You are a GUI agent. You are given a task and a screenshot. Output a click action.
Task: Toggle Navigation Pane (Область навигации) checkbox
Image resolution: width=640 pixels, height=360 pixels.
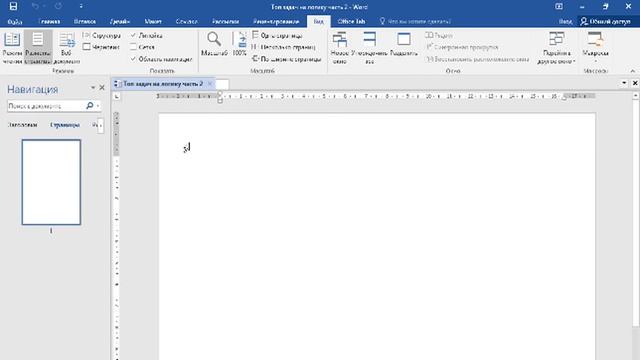(161, 59)
